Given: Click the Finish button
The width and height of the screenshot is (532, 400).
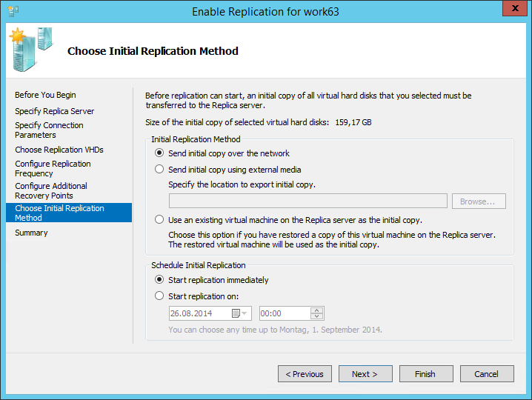Looking at the screenshot, I should click(x=426, y=374).
